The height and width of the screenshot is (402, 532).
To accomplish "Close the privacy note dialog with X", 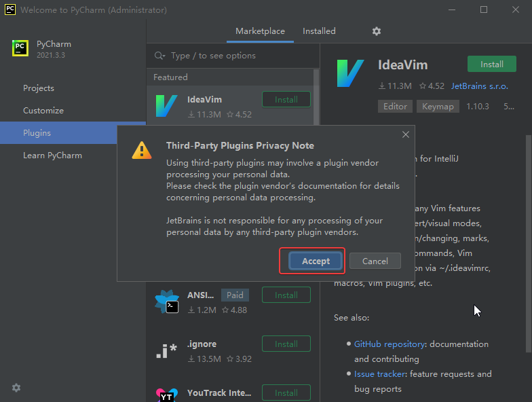I will coord(406,134).
